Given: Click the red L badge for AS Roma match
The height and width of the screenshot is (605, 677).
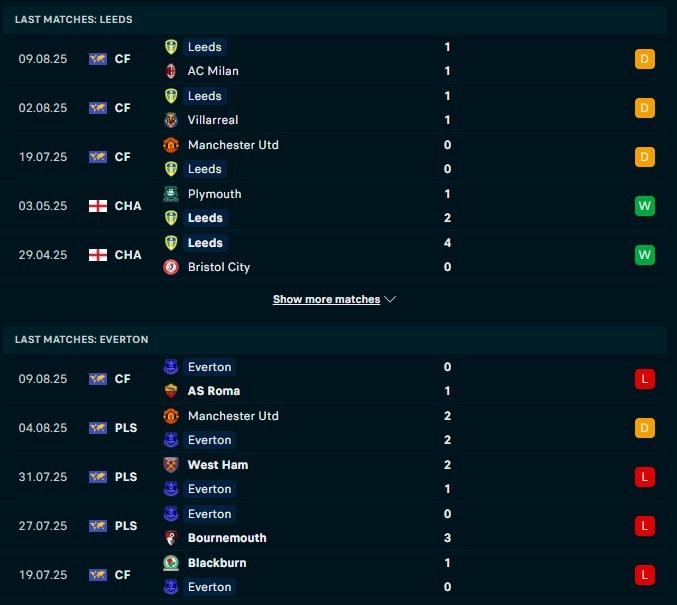Looking at the screenshot, I should click(x=645, y=379).
